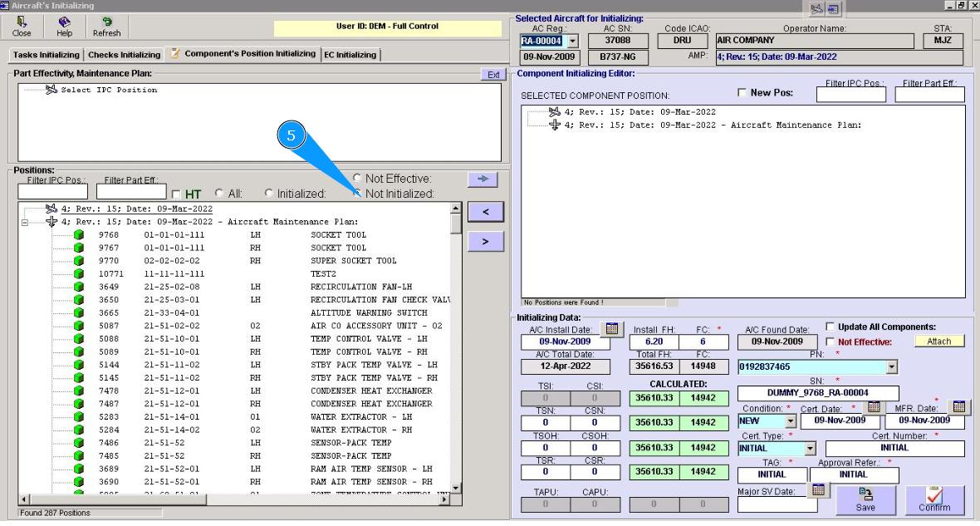Viewport: 980px width, 526px height.
Task: Click the SN input field
Action: (818, 393)
